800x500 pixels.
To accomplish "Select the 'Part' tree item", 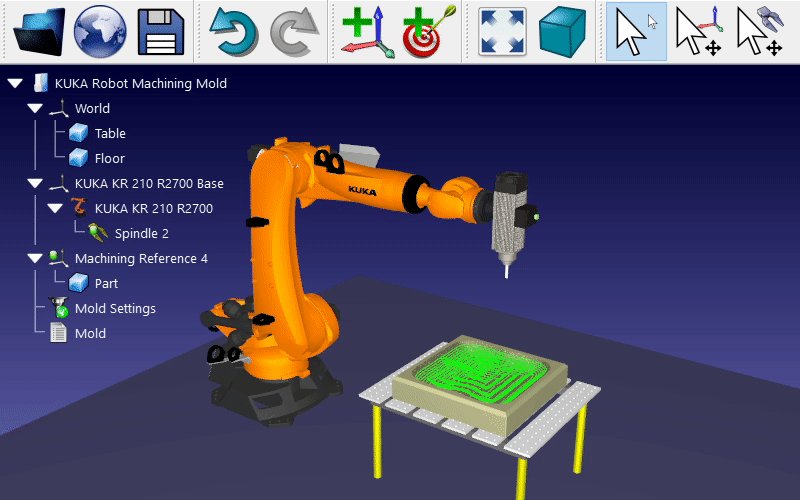I will point(106,283).
